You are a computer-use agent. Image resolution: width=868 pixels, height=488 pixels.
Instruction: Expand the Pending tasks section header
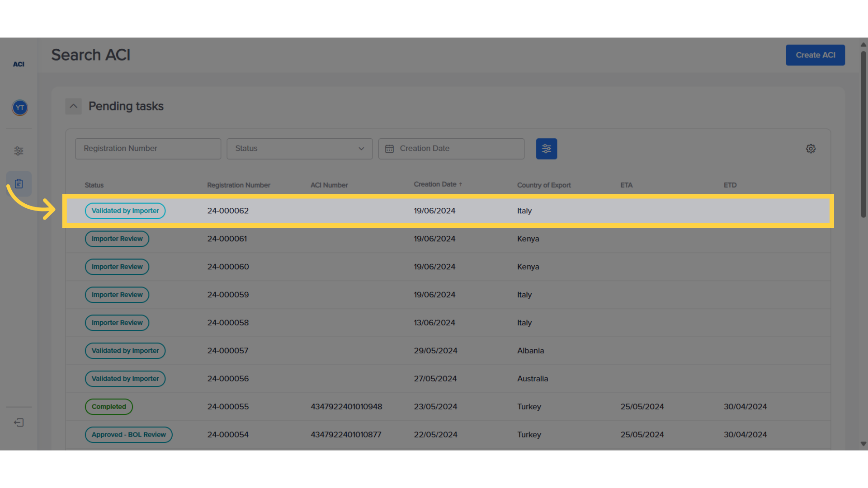pos(73,105)
